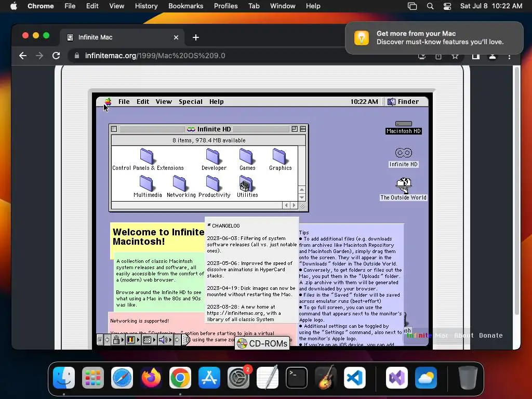Open a new Chrome tab with plus button
The image size is (532, 399).
point(196,37)
